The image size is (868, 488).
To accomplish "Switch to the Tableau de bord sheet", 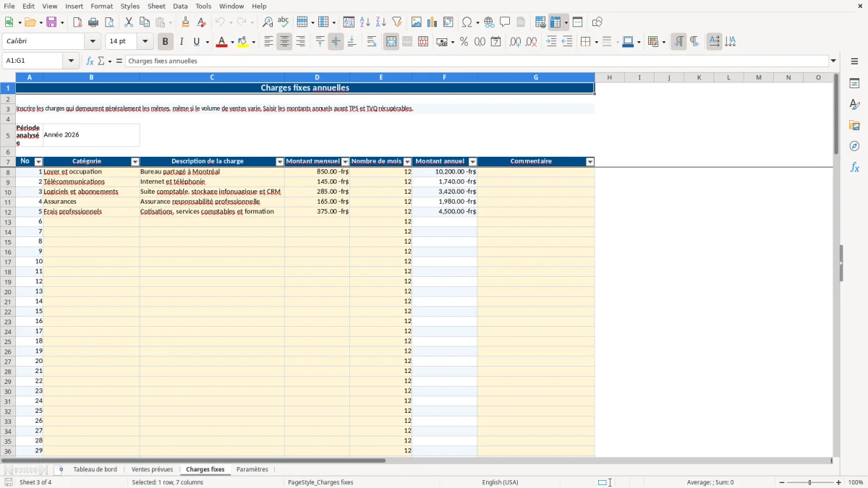I will click(x=95, y=470).
